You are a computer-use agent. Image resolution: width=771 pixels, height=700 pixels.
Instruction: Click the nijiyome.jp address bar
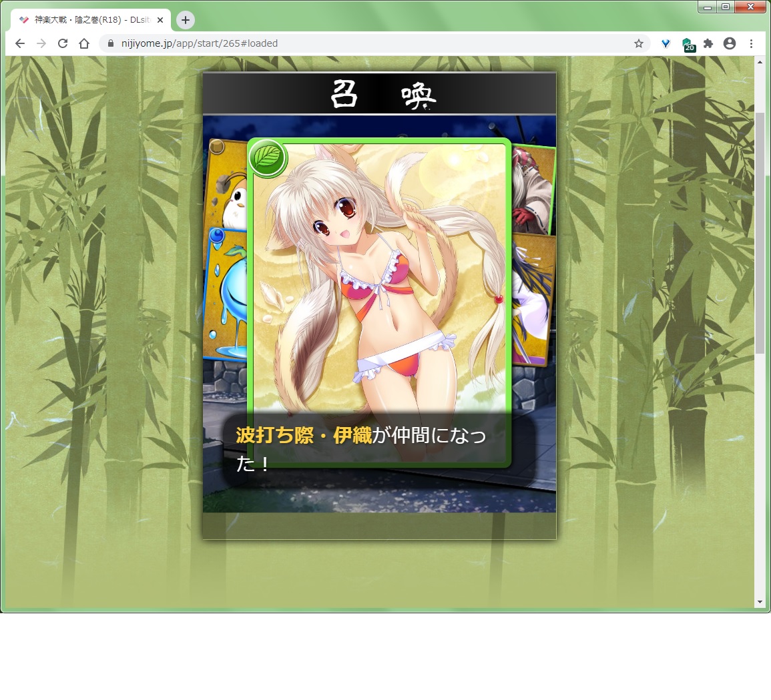(x=367, y=43)
